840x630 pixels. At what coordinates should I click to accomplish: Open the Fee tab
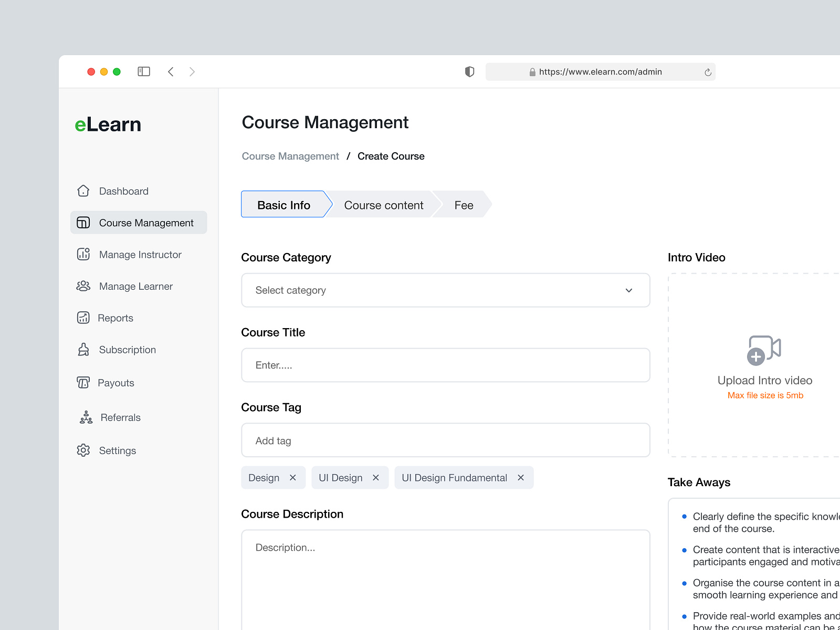tap(464, 205)
